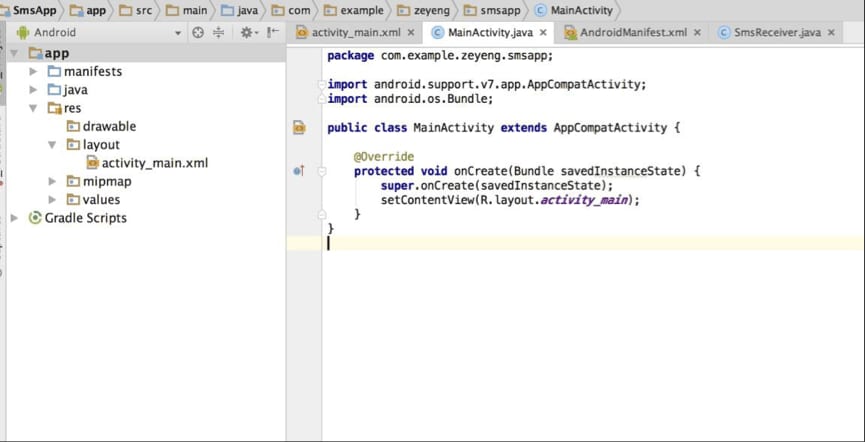Click the Gradle Scripts green icon
The height and width of the screenshot is (442, 865).
coord(35,218)
